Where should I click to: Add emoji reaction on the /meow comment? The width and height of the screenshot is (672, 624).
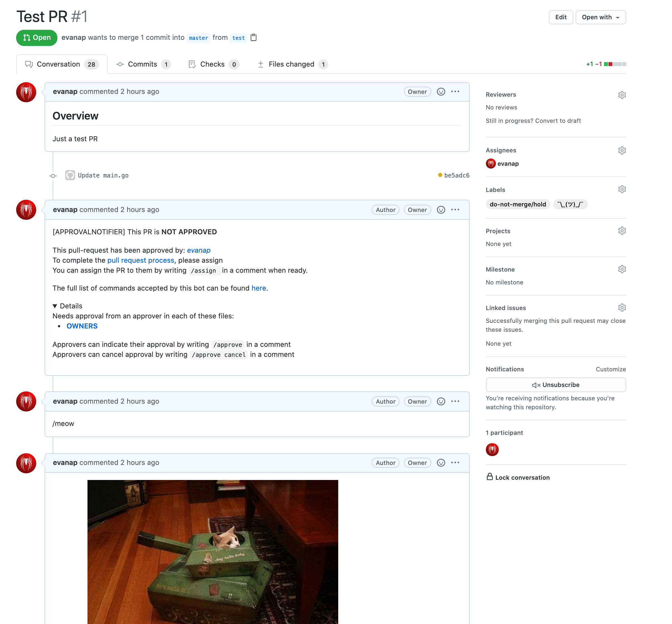[x=441, y=401]
